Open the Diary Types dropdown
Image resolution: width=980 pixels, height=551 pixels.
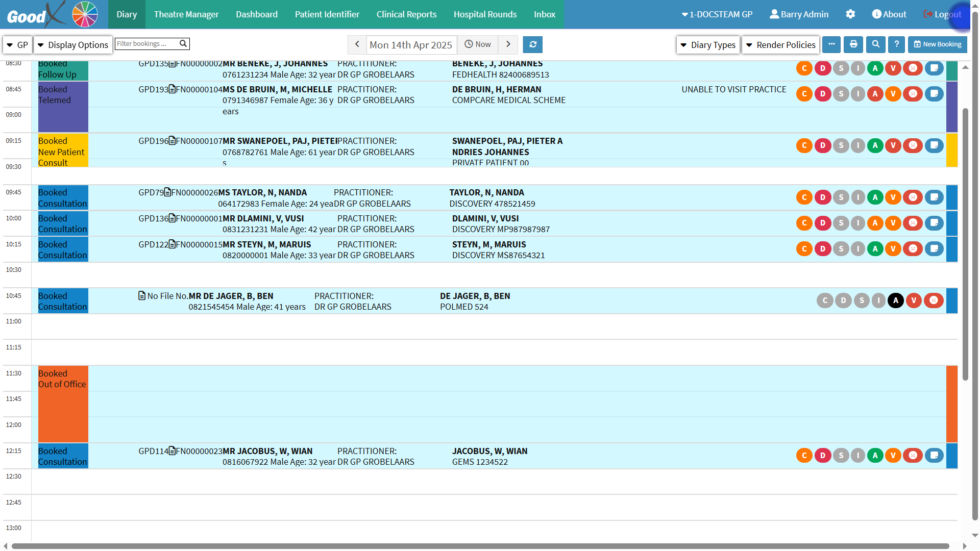(x=708, y=45)
